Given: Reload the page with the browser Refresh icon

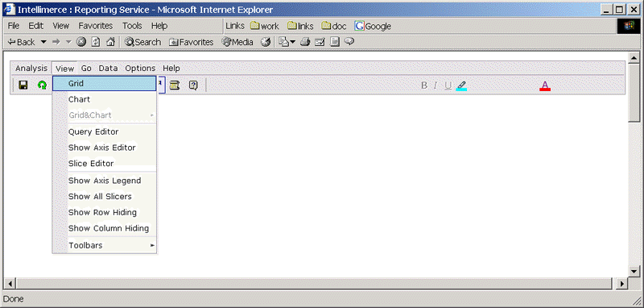Looking at the screenshot, I should [96, 42].
